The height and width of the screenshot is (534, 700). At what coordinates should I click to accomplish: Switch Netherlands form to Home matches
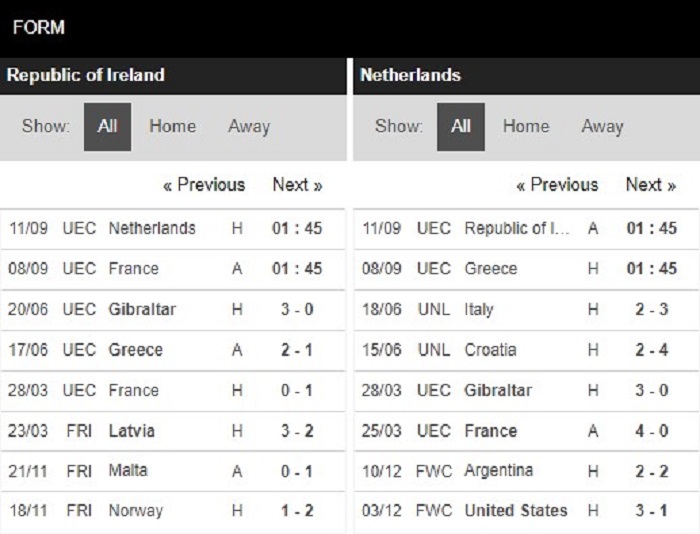pyautogui.click(x=526, y=126)
